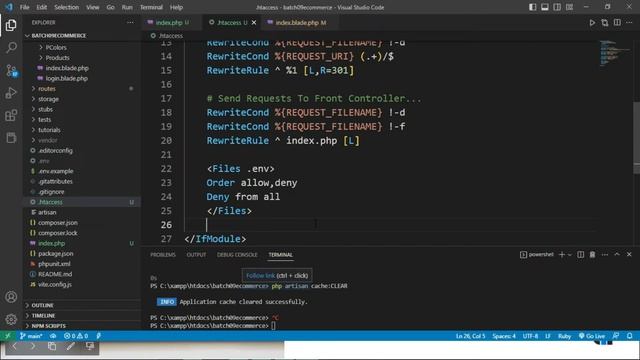The height and width of the screenshot is (360, 640).
Task: Toggle the Secondary Side Bar layout icon
Action: tap(557, 7)
